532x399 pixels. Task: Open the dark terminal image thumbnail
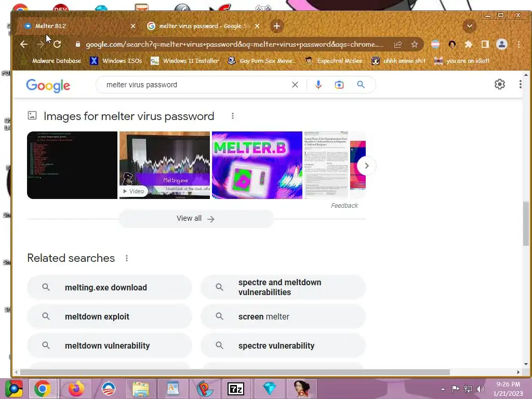72,165
